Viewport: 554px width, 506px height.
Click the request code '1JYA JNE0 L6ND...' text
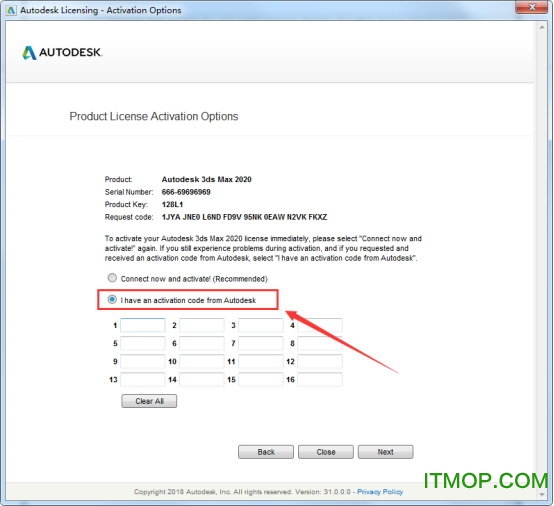[244, 217]
